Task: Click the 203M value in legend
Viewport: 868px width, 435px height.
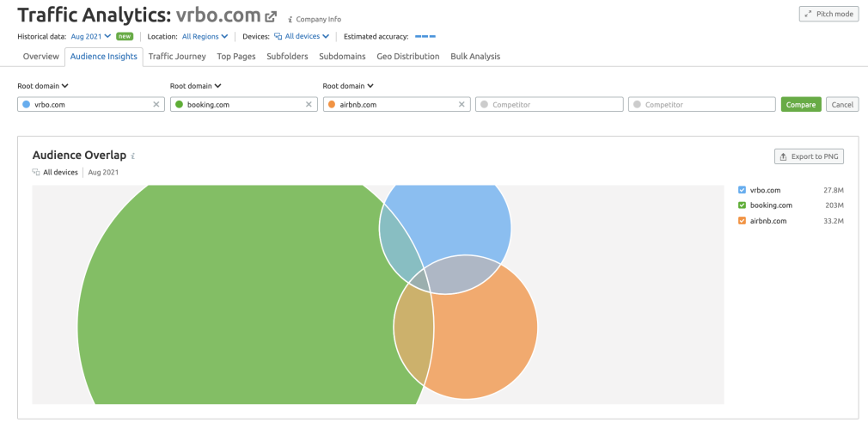Action: click(834, 205)
